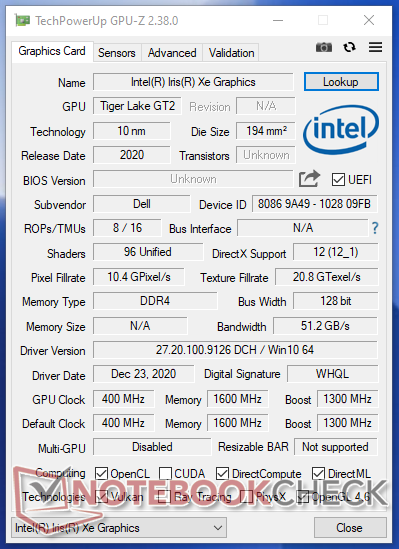Click the Intel logo image
Viewport: 399px width, 549px height.
tap(341, 130)
